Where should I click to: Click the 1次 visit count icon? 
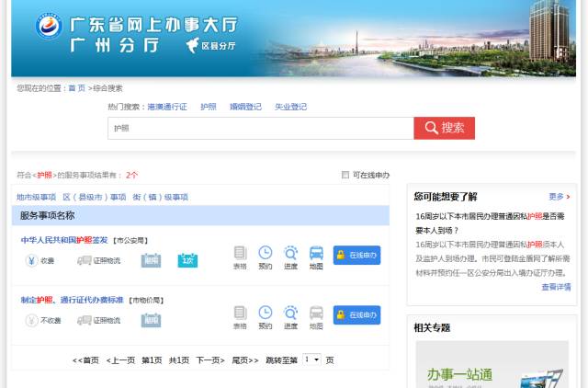[x=187, y=260]
